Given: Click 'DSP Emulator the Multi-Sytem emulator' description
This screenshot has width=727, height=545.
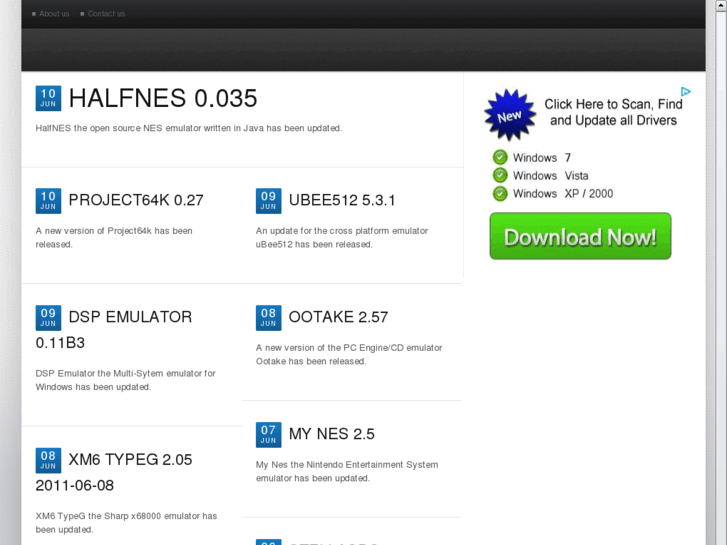Looking at the screenshot, I should click(126, 380).
